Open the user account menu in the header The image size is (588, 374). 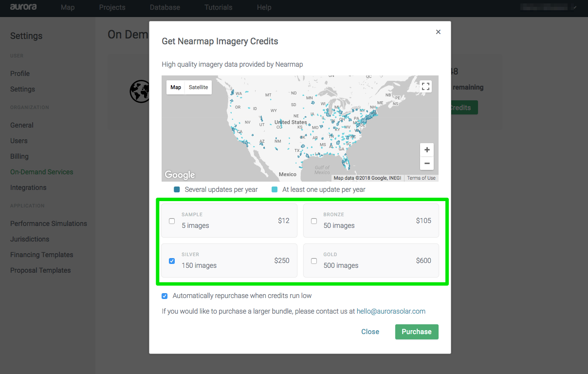(548, 7)
